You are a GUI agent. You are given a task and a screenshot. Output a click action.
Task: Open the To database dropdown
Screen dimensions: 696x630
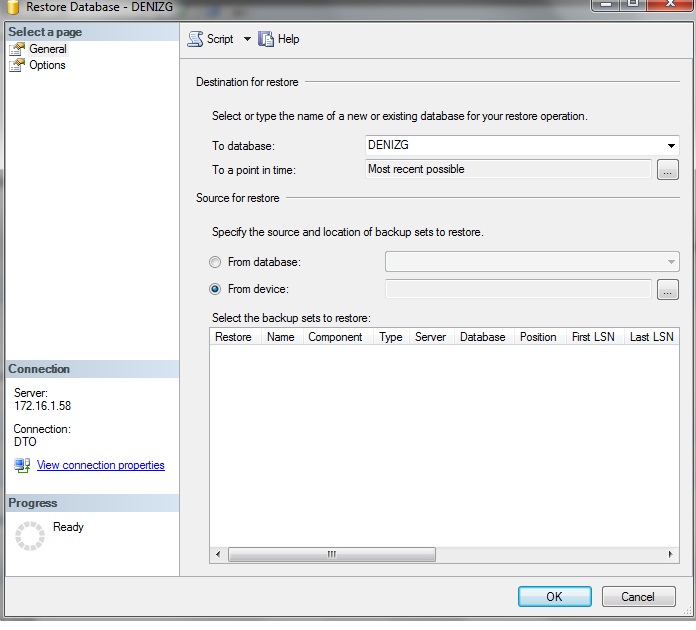(671, 146)
